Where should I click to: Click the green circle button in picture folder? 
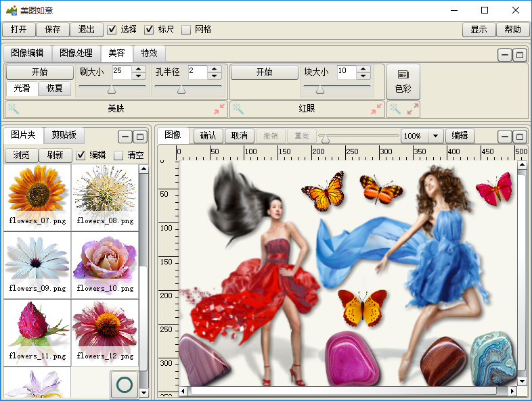(125, 385)
